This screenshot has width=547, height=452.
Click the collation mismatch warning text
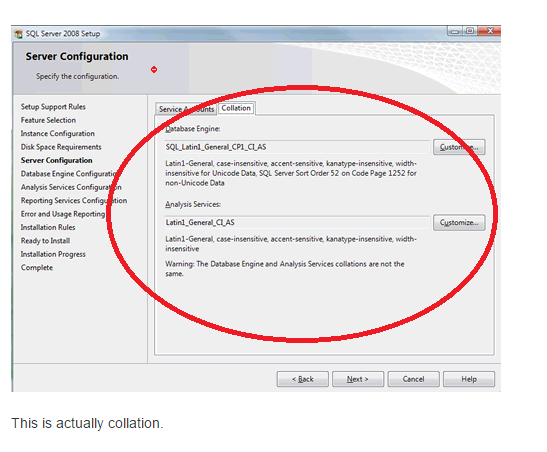click(285, 269)
